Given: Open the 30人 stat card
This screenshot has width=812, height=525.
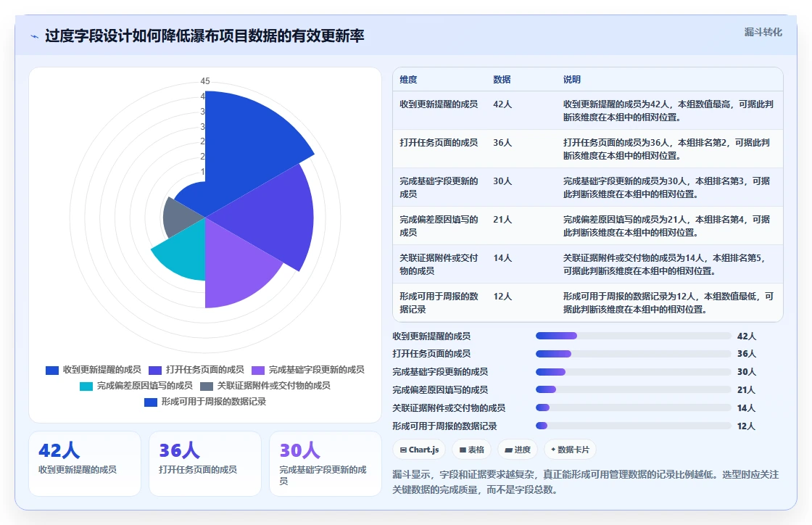Looking at the screenshot, I should click(326, 463).
